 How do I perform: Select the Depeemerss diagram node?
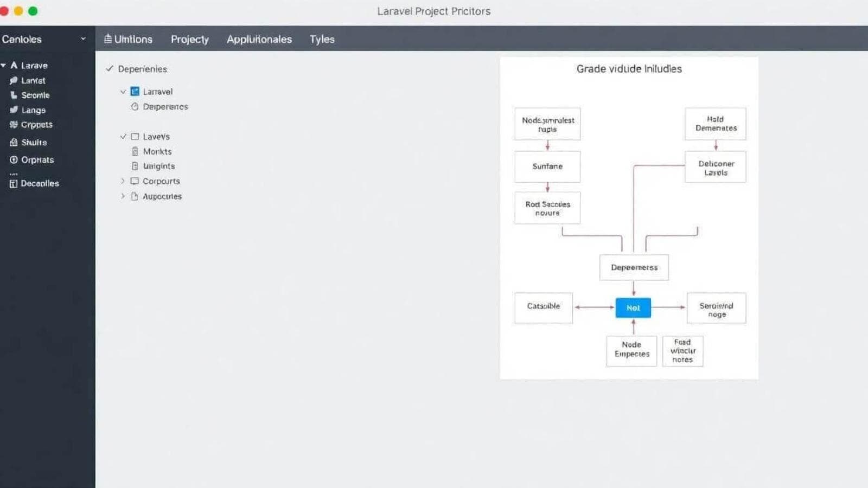634,267
